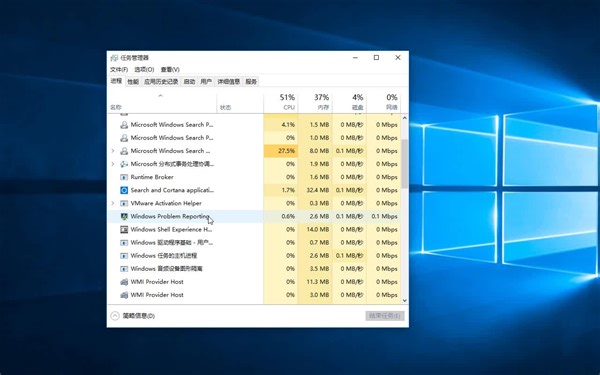Click the sort arrow above the 名称 column
600x375 pixels.
(161, 96)
